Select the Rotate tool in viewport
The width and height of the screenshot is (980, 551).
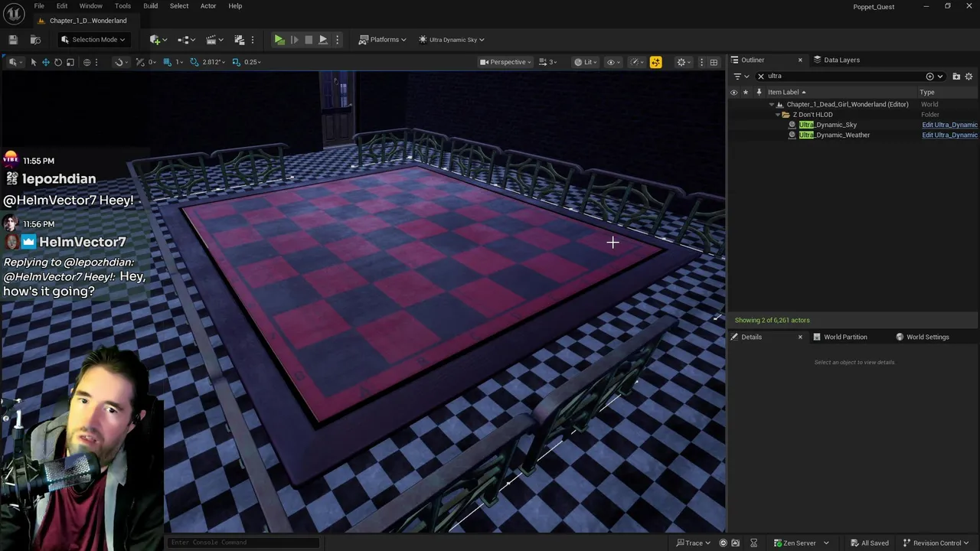[58, 62]
